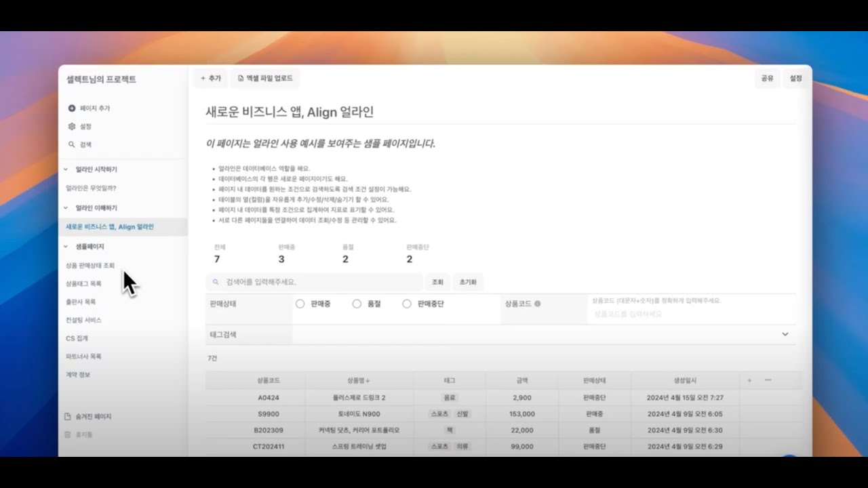Click the 숨겨진 페이지 document icon
868x488 pixels.
pyautogui.click(x=68, y=417)
